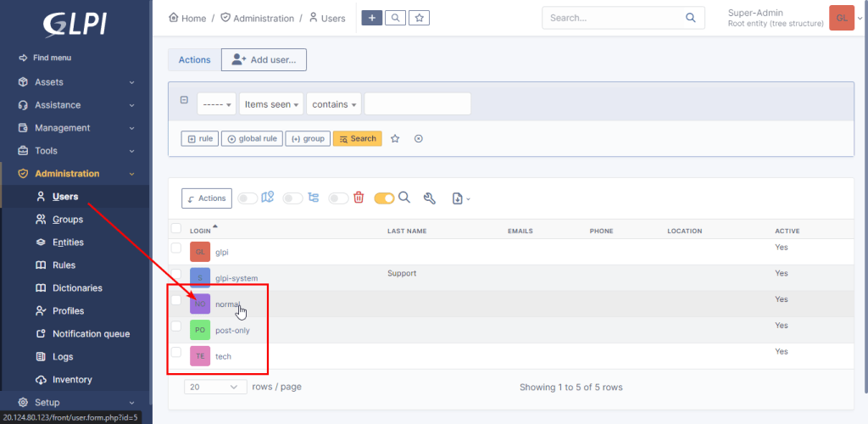
Task: Click the tree hierarchy icon
Action: click(314, 198)
